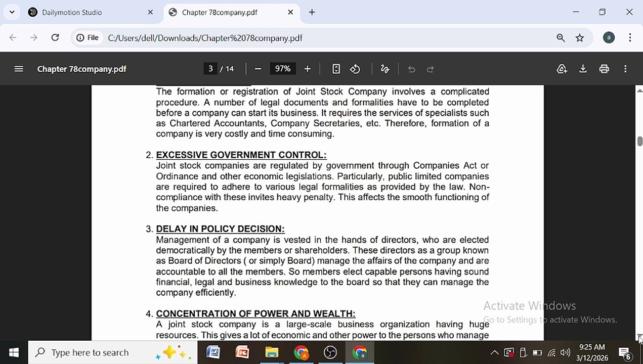Click the scrollbar down arrow
Screen dimensions: 643x364
tap(639, 337)
